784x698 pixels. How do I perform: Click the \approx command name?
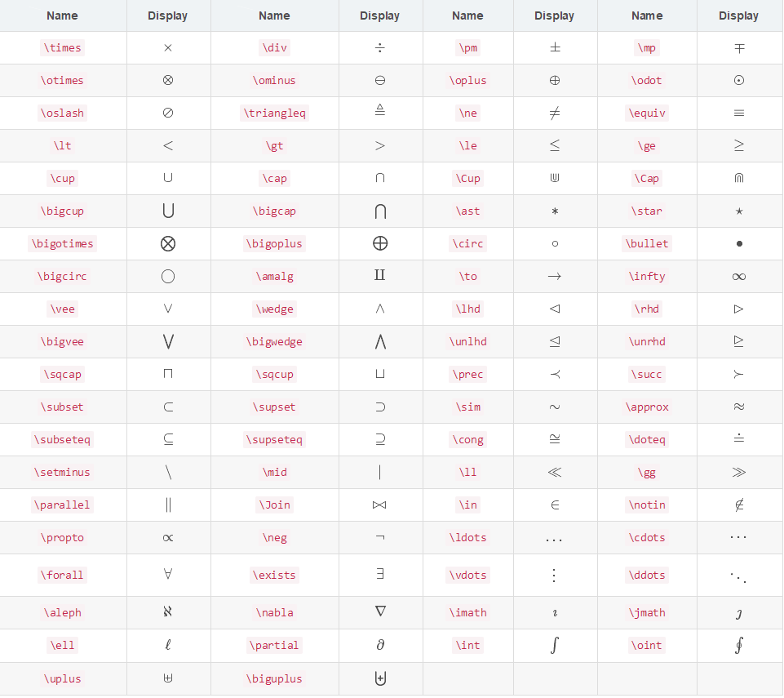(646, 407)
